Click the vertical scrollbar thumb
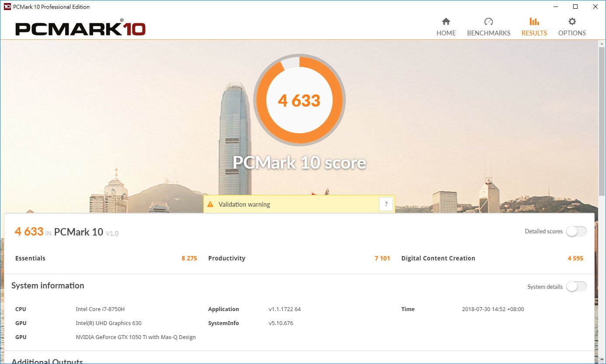The height and width of the screenshot is (364, 606). tap(602, 121)
